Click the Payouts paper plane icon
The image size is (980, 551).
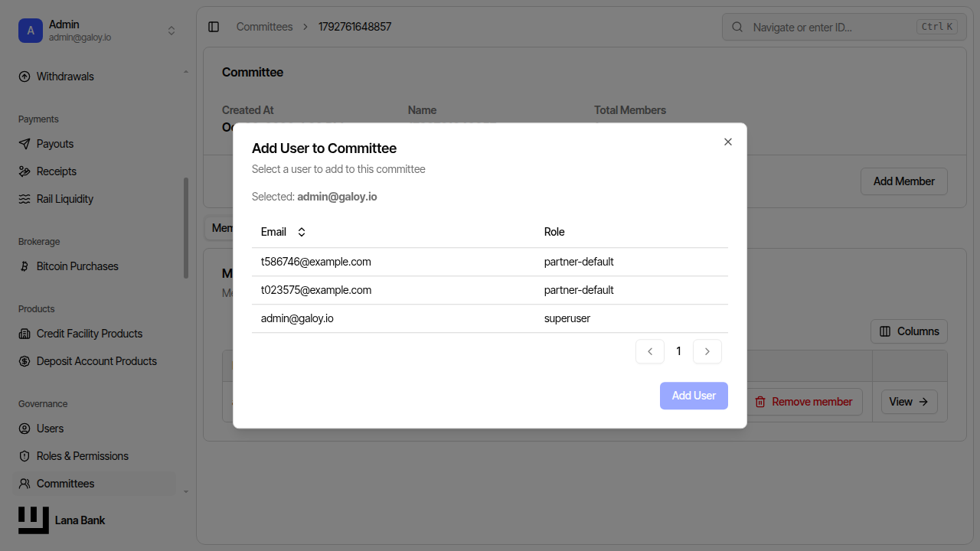pyautogui.click(x=24, y=144)
